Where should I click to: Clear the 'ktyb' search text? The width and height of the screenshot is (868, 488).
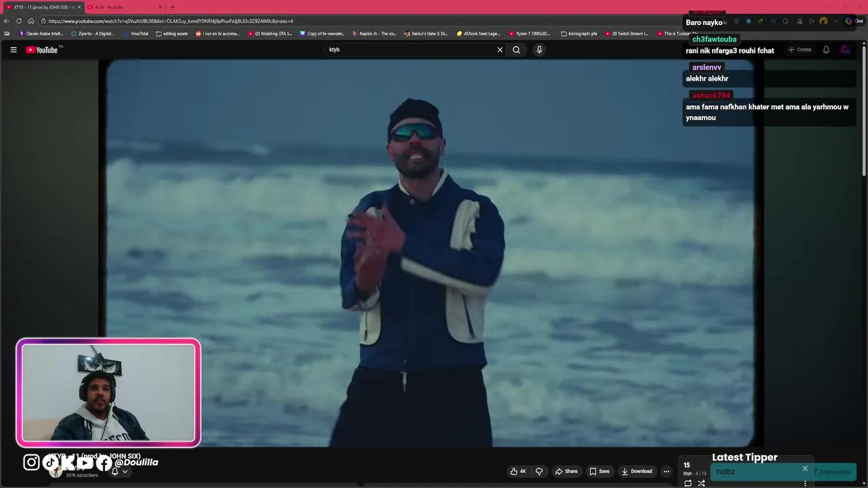[500, 49]
